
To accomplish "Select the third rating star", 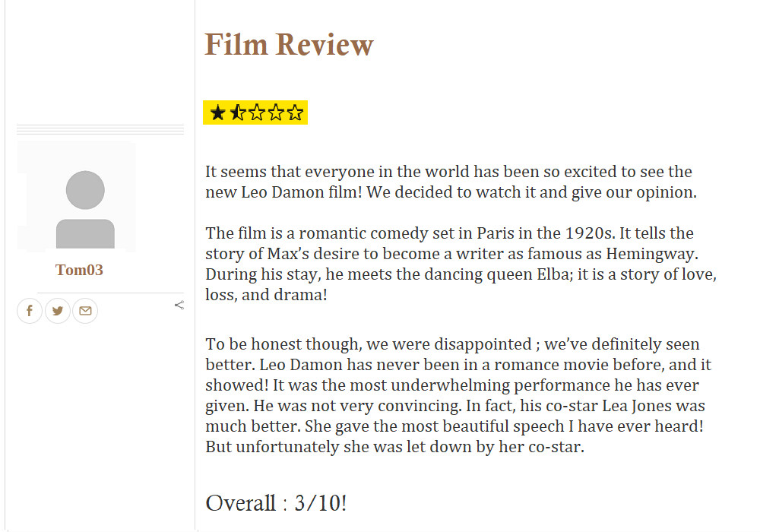I will pyautogui.click(x=257, y=113).
